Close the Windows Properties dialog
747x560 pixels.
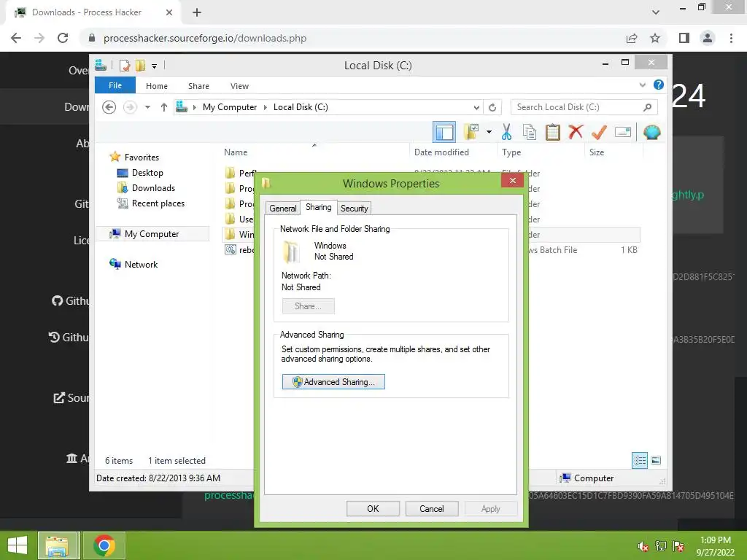coord(513,181)
